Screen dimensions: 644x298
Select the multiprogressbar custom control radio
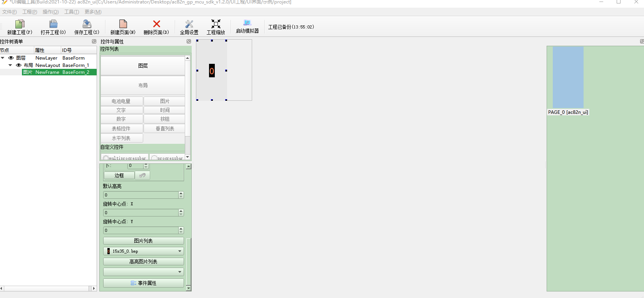[106, 158]
